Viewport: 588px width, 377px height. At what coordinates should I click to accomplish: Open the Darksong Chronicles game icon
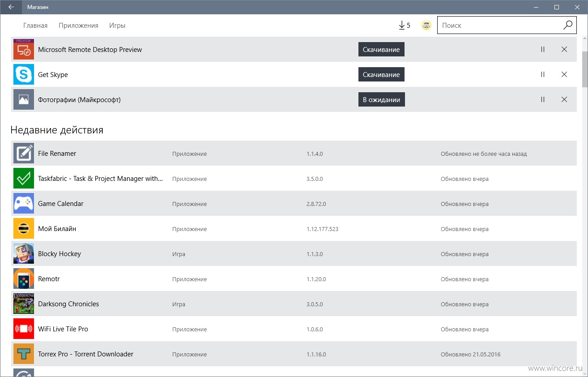[24, 304]
